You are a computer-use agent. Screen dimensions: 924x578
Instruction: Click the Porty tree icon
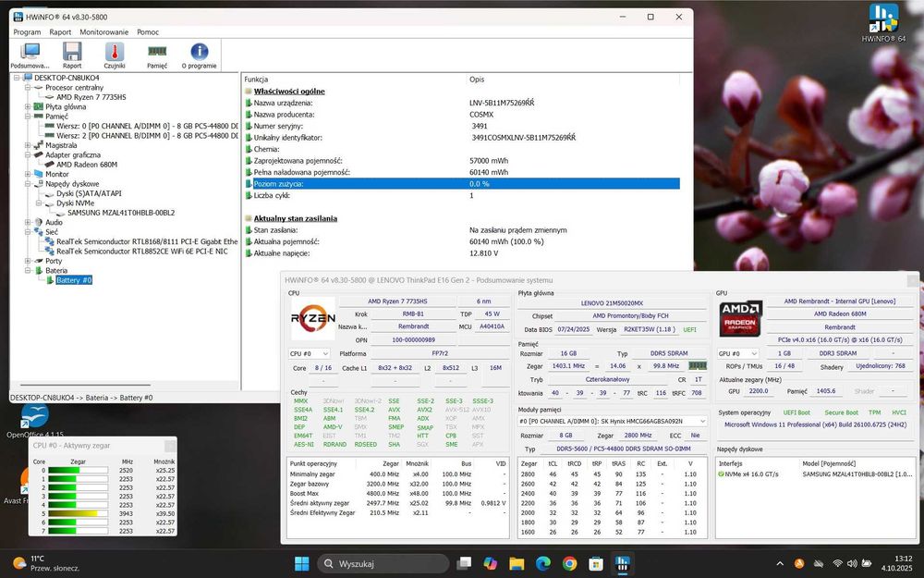point(38,261)
